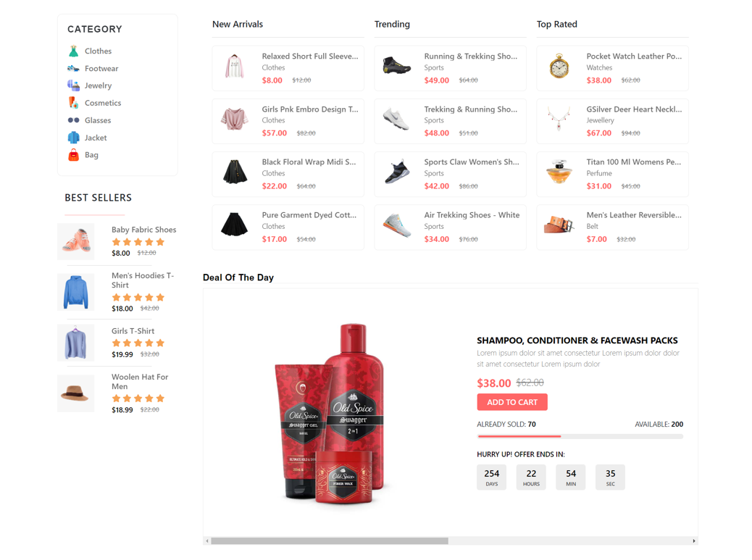Click the Jewelry category icon
The image size is (752, 560).
73,85
